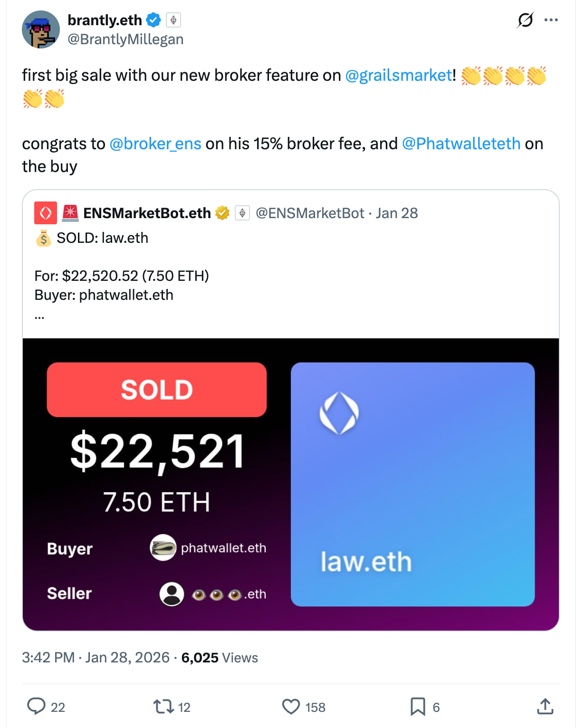The width and height of the screenshot is (576, 728).
Task: Open brantly.eth's profile picture
Action: tap(41, 29)
